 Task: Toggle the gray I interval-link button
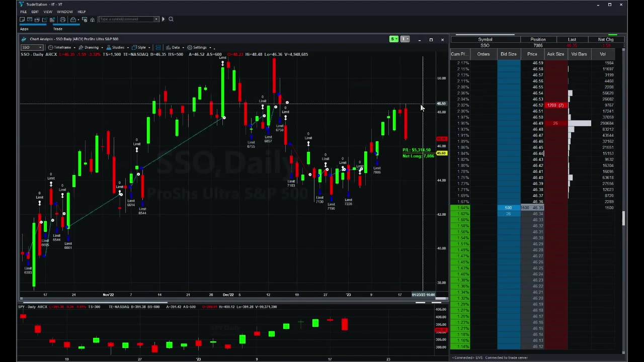[405, 39]
